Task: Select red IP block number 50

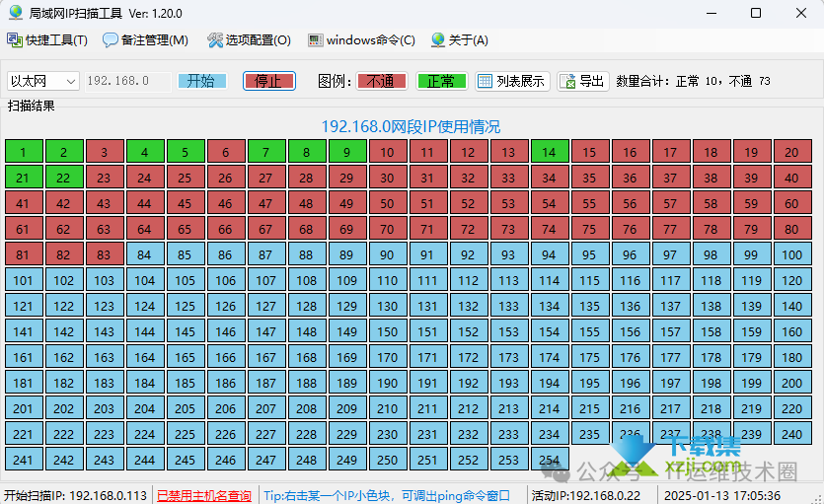Action: pyautogui.click(x=387, y=203)
